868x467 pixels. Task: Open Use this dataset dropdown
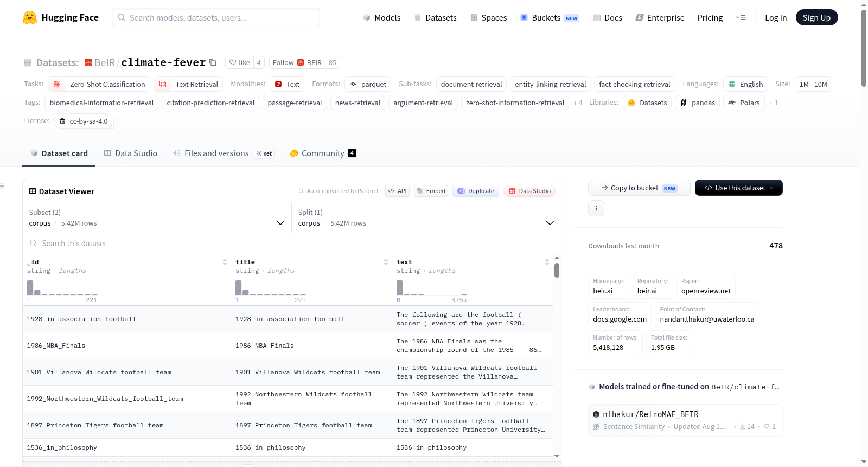[738, 188]
